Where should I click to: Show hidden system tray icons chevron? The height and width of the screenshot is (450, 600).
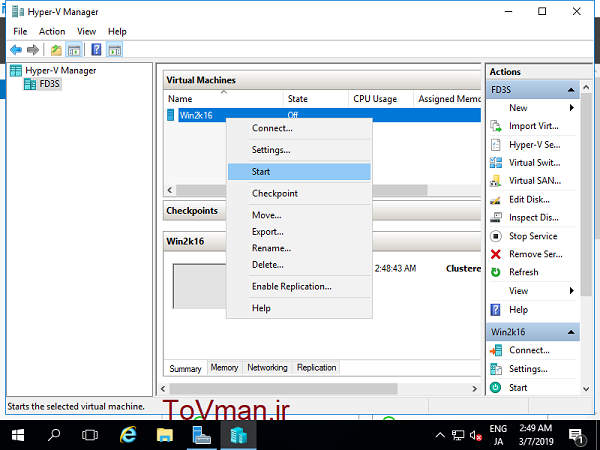click(x=440, y=435)
